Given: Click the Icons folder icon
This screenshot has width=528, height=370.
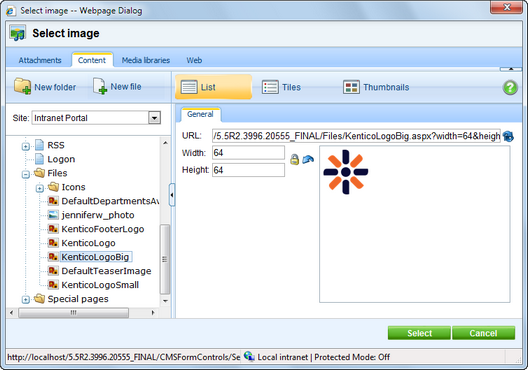Looking at the screenshot, I should [54, 187].
